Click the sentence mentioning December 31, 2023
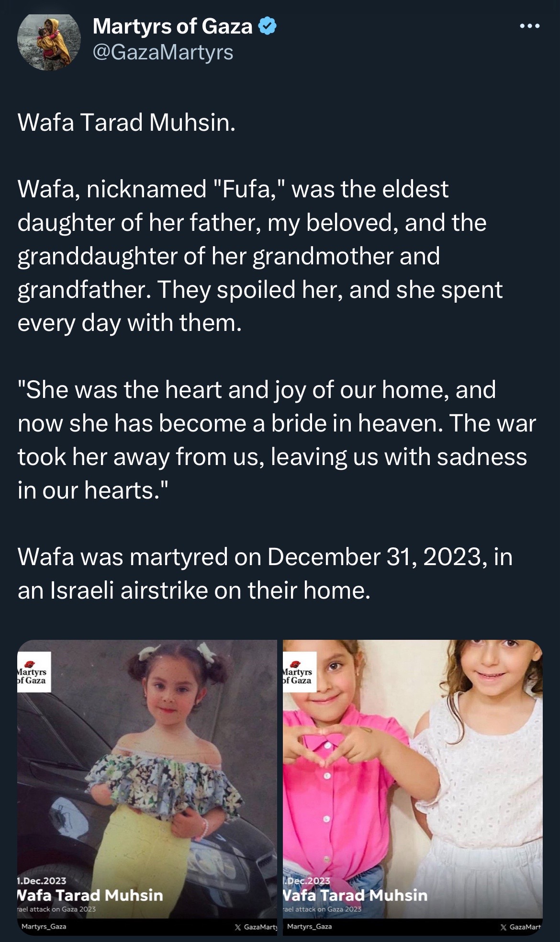The width and height of the screenshot is (560, 942). click(265, 573)
